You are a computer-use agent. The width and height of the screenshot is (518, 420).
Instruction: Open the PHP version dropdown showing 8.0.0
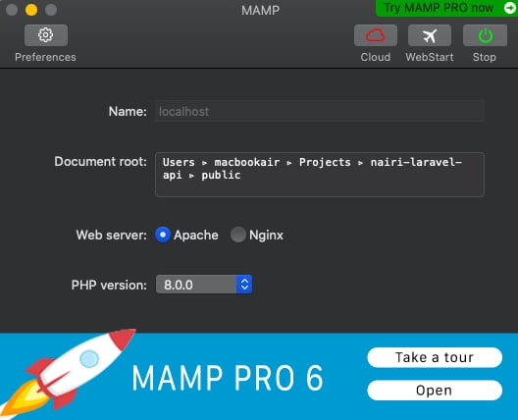[204, 285]
